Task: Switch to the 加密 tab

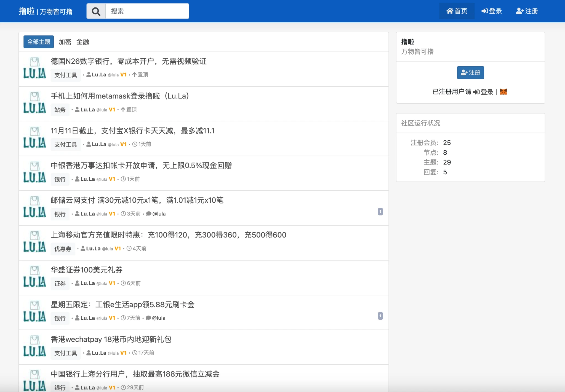Action: click(65, 42)
